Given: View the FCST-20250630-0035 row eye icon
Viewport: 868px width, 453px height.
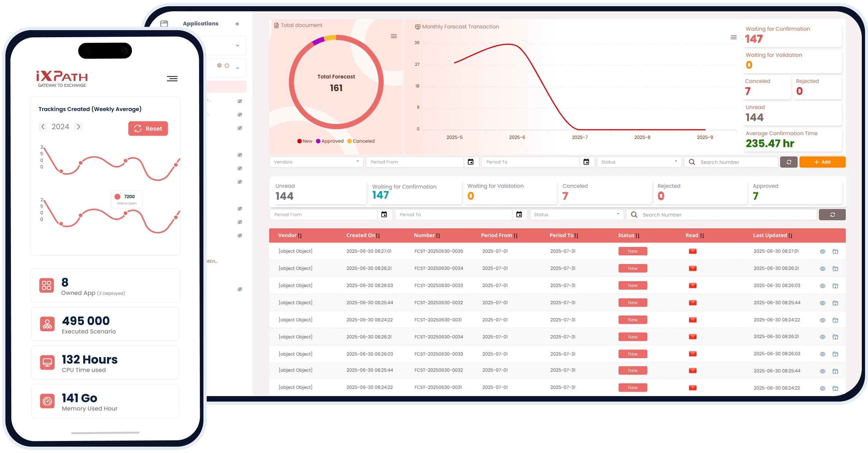Looking at the screenshot, I should pyautogui.click(x=822, y=252).
